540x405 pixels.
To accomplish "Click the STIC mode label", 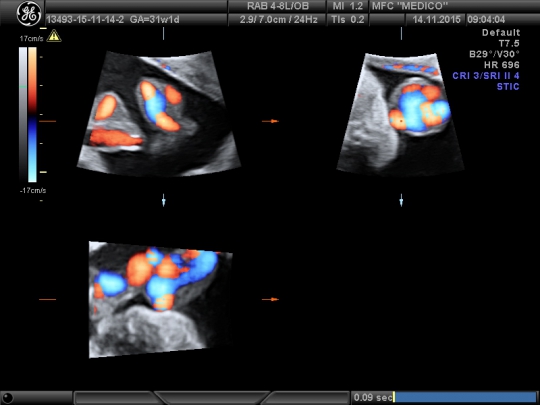I will click(x=508, y=86).
